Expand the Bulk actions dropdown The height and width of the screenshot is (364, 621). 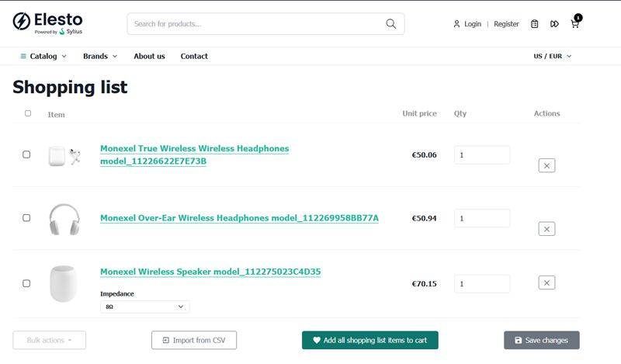point(49,340)
